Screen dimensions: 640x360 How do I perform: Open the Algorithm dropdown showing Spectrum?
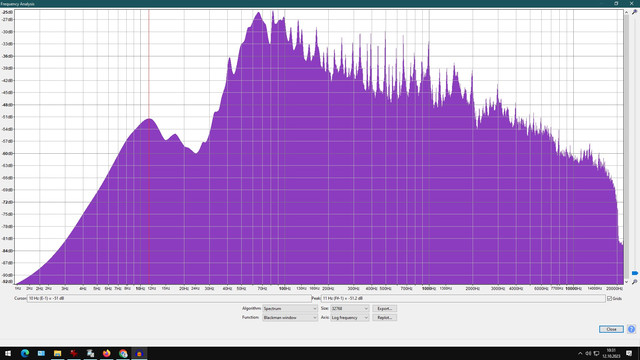[290, 309]
